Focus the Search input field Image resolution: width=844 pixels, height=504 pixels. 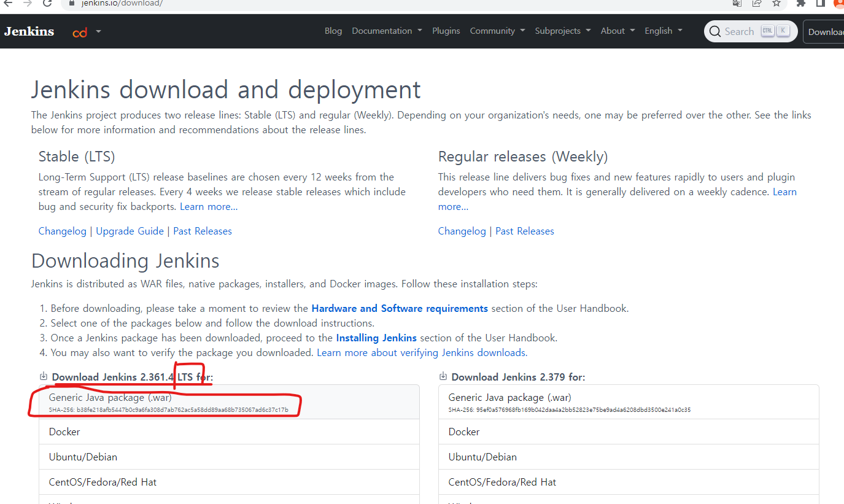751,31
